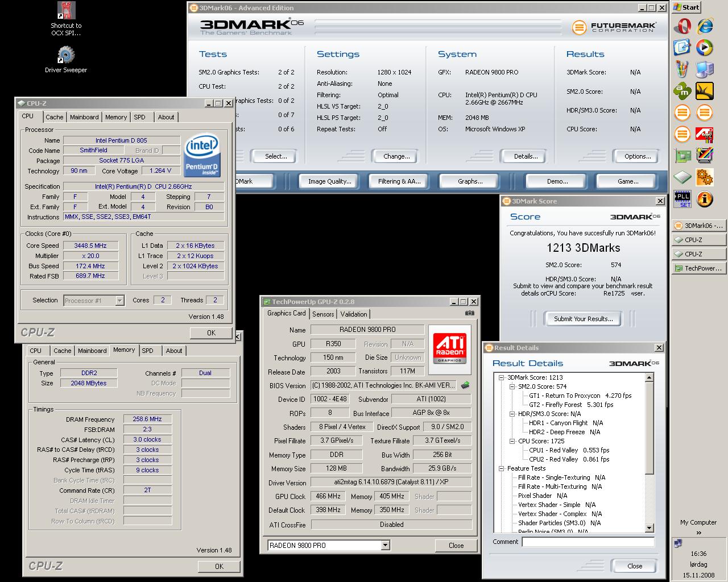
Task: Click the blue pencil note quick launch icon
Action: [682, 48]
